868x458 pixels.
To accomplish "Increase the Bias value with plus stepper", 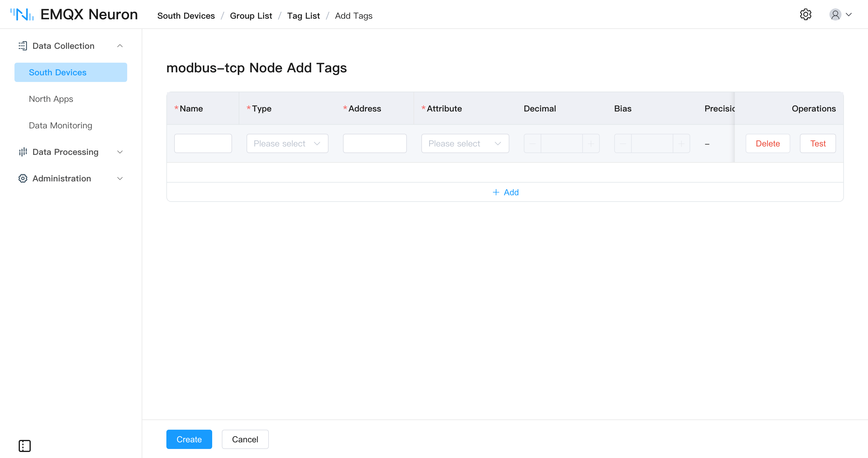I will click(x=681, y=143).
